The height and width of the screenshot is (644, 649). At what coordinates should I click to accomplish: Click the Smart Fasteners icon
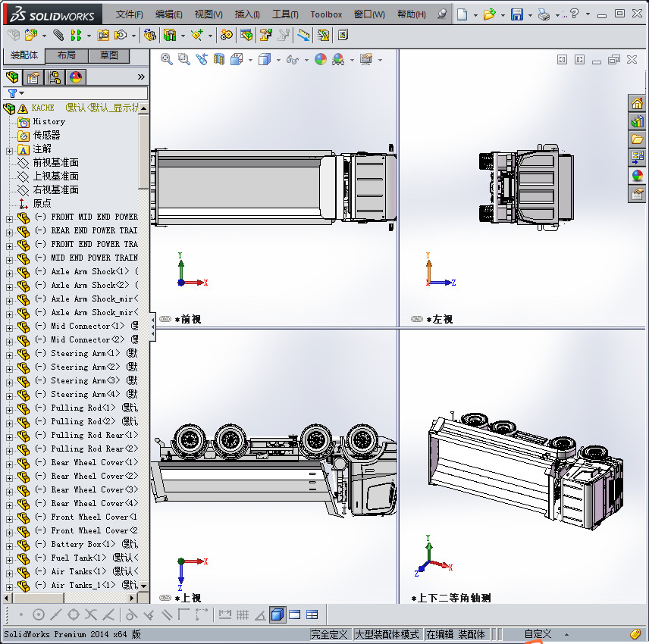click(103, 35)
